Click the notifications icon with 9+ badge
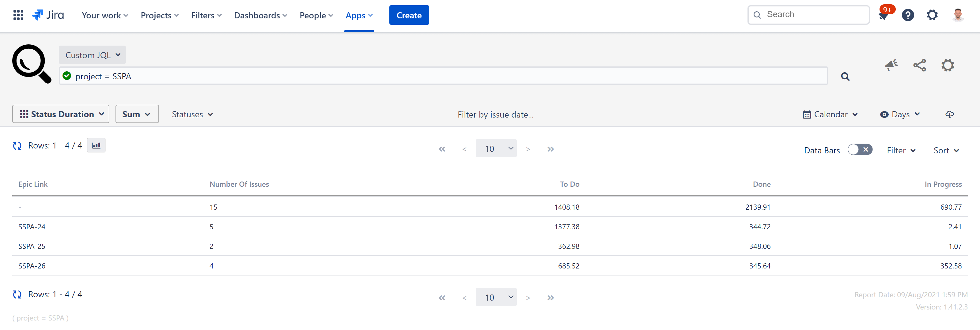Screen dimensions: 980x330 pyautogui.click(x=884, y=15)
